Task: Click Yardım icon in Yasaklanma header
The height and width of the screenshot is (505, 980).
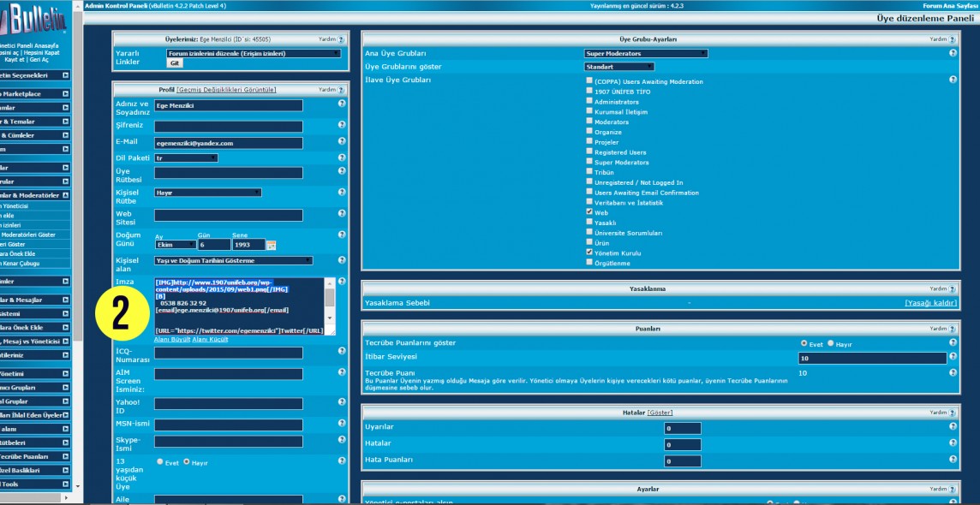Action: click(x=952, y=289)
